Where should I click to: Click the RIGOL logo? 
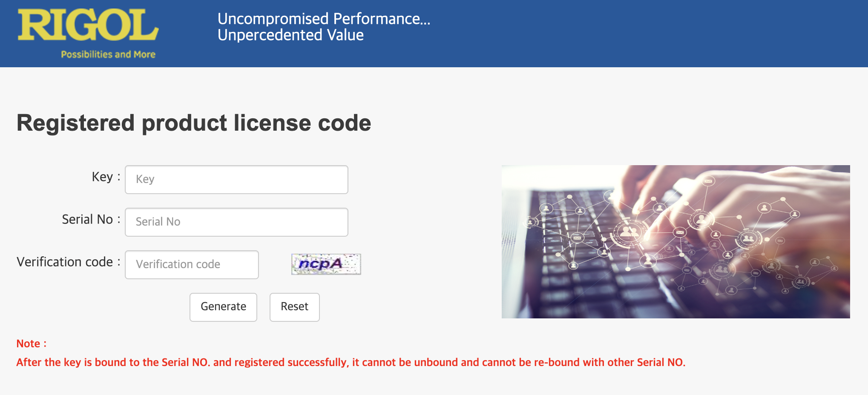click(x=88, y=26)
